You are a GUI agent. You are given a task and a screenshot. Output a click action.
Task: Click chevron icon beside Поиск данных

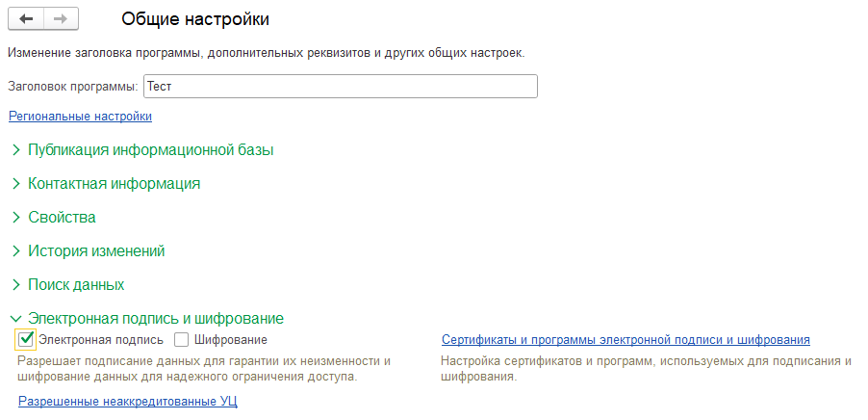coord(16,285)
